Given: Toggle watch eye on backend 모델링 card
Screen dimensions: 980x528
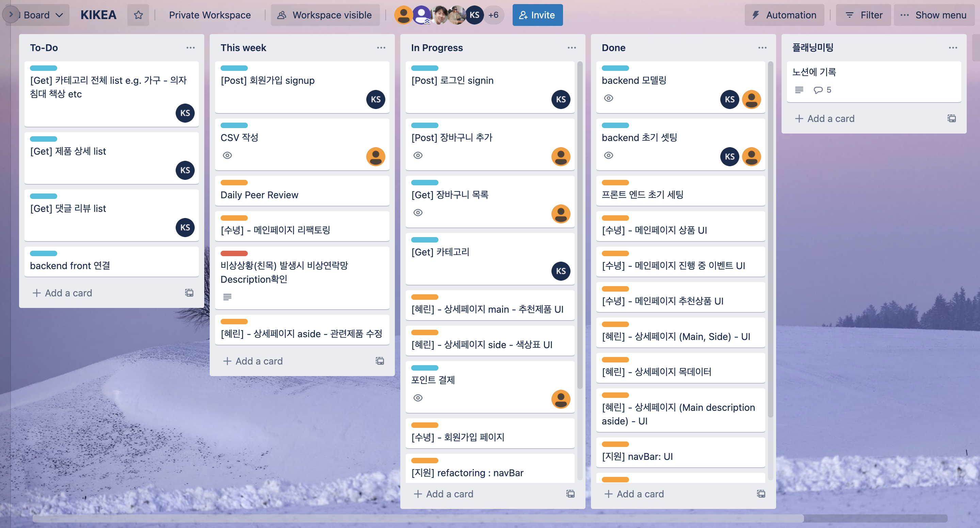Looking at the screenshot, I should point(608,98).
